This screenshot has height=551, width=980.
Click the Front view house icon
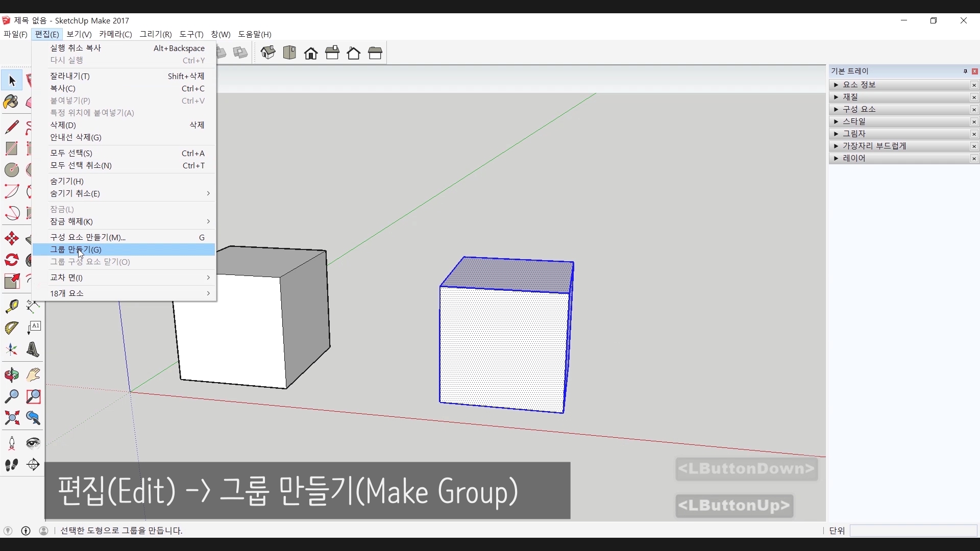click(x=311, y=53)
